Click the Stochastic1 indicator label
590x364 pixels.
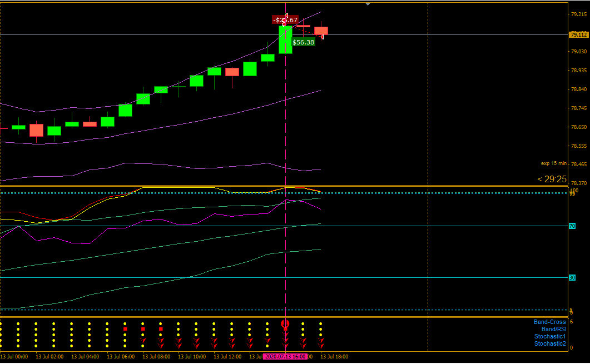coord(550,337)
